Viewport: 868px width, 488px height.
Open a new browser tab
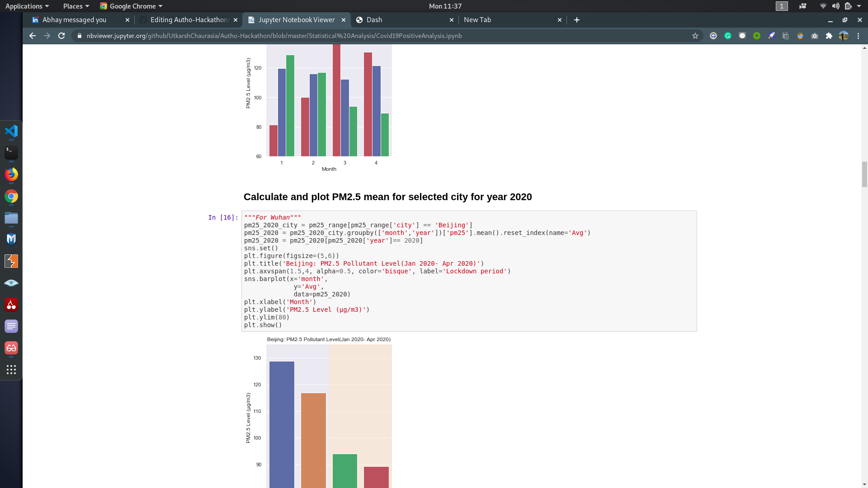[576, 20]
